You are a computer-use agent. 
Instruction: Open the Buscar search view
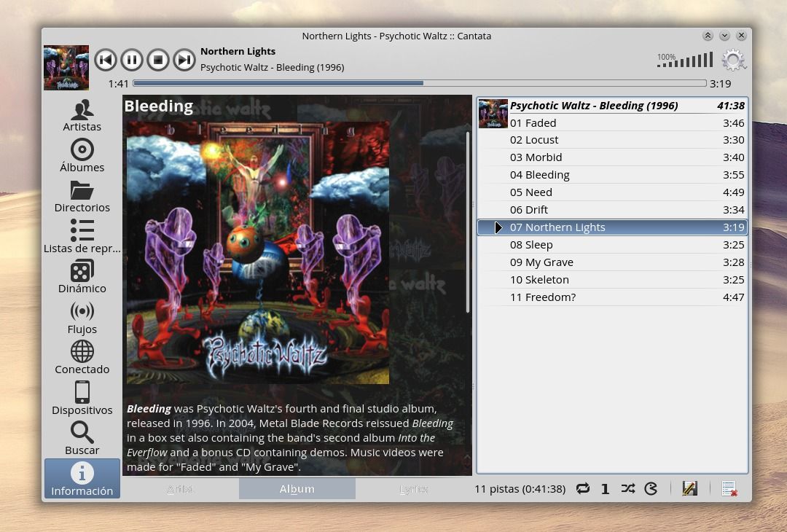point(82,439)
